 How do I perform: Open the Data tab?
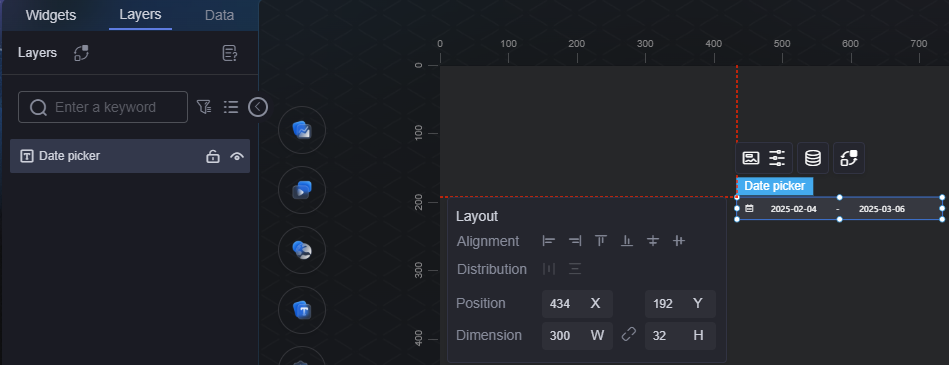[219, 15]
